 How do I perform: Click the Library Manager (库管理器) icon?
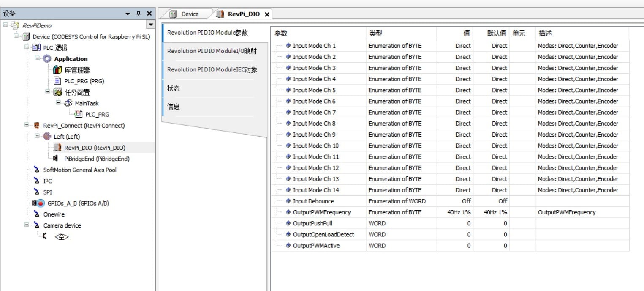(57, 70)
